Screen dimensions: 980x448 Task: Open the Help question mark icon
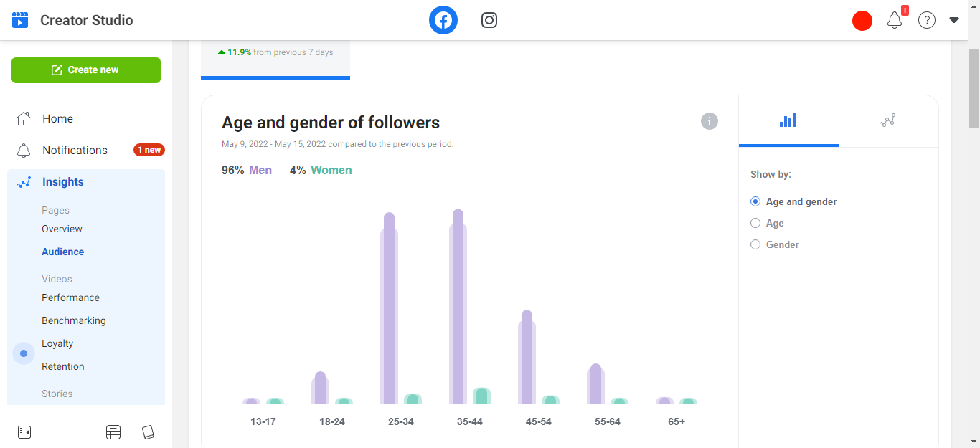click(927, 21)
